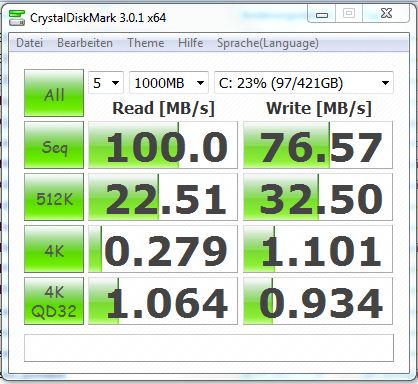Open the drive selection dropdown for C:
This screenshot has width=418, height=384.
tap(304, 83)
